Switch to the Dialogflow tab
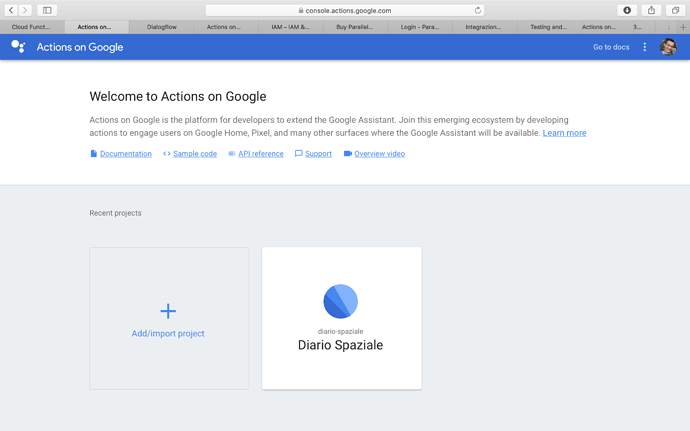690x431 pixels. coord(161,27)
